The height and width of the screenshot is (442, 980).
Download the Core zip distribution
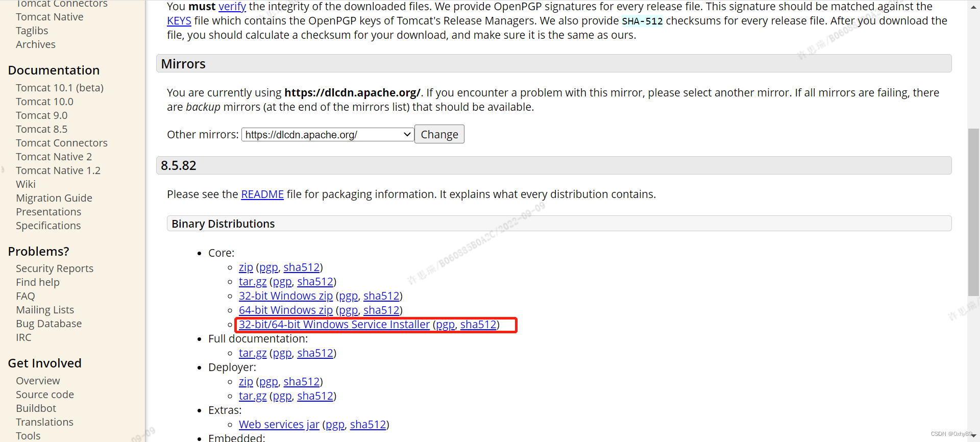(246, 267)
